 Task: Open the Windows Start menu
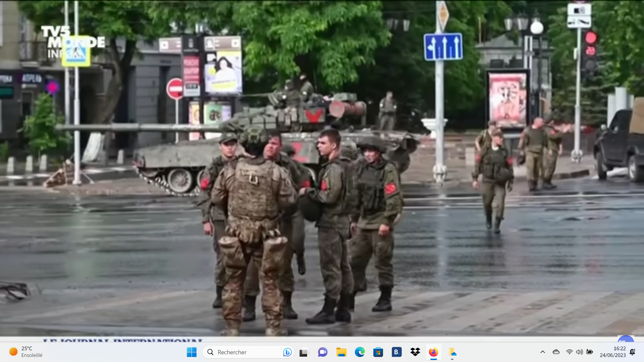(192, 352)
